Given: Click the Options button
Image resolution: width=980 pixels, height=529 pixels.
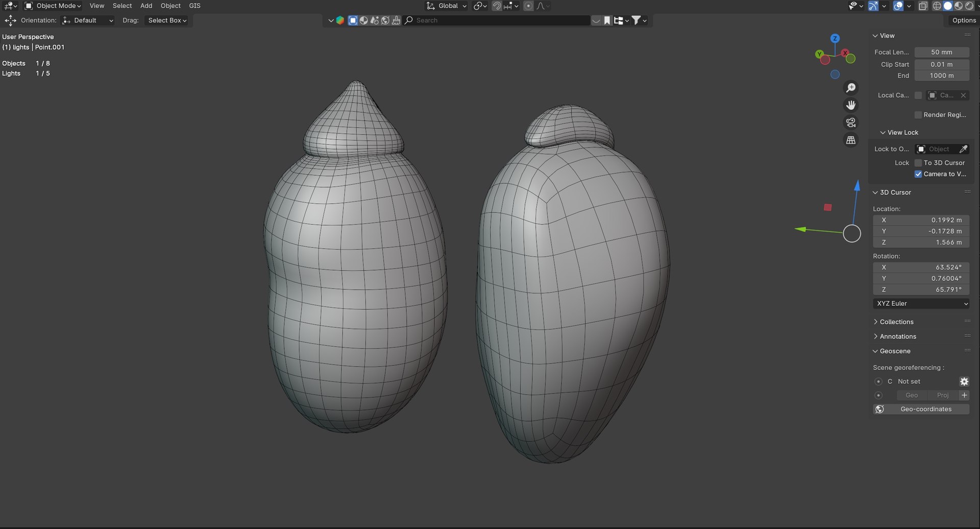Looking at the screenshot, I should click(964, 20).
